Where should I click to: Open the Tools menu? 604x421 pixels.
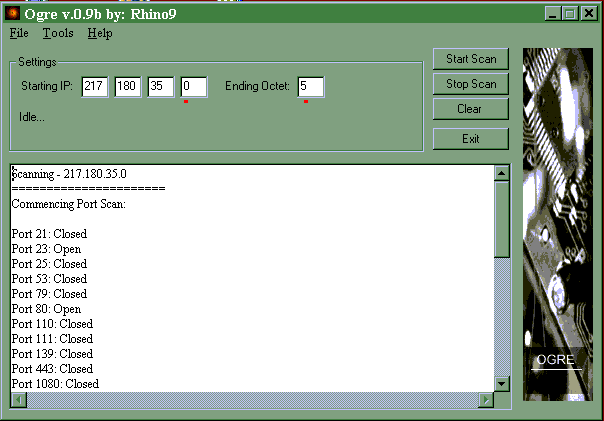pyautogui.click(x=57, y=33)
